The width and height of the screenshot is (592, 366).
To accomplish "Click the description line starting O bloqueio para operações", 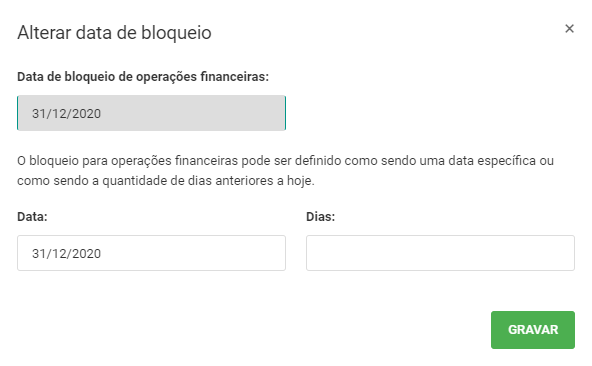I will [x=285, y=161].
